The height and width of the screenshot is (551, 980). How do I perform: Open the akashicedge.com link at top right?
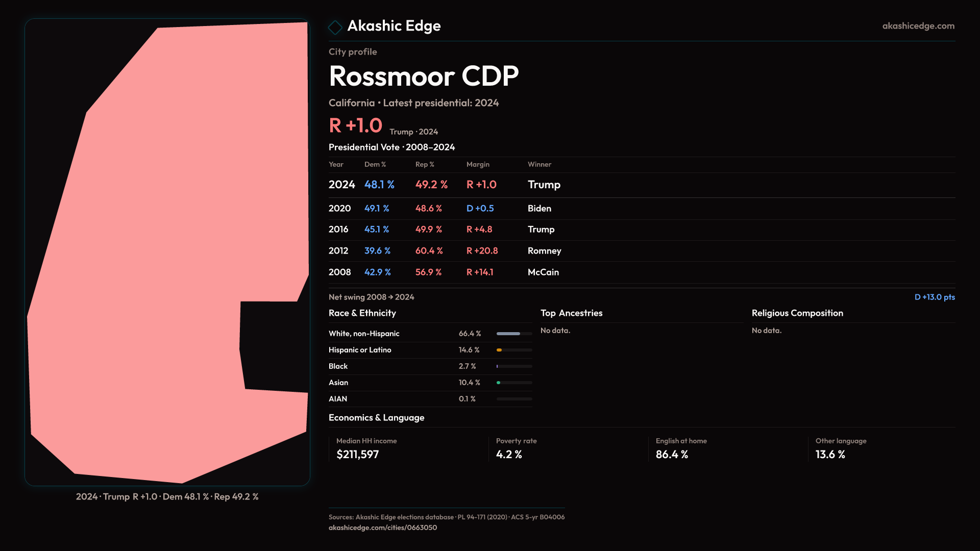(918, 26)
